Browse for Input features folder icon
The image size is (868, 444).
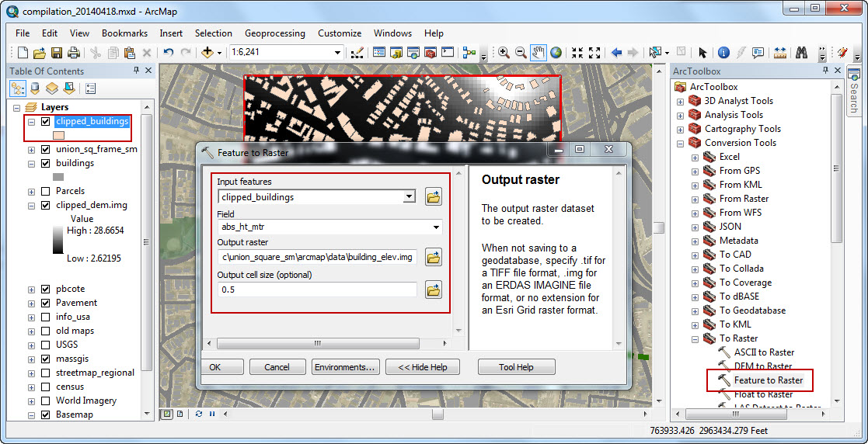(434, 196)
